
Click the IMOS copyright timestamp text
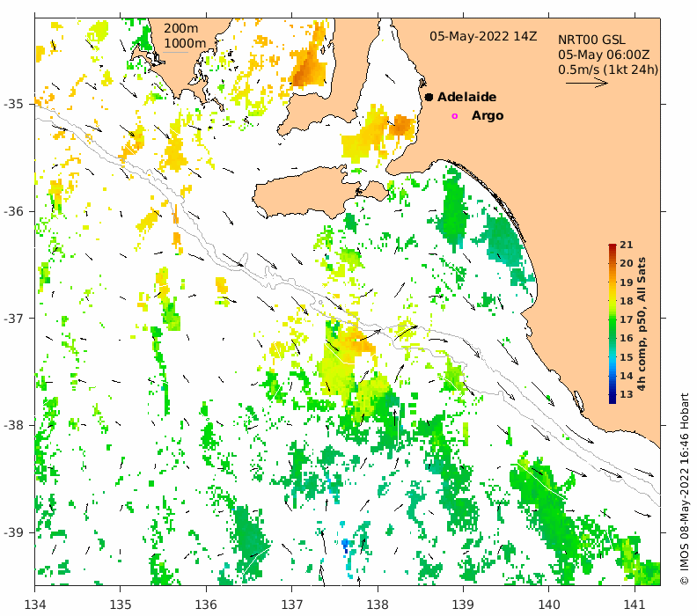pos(684,489)
